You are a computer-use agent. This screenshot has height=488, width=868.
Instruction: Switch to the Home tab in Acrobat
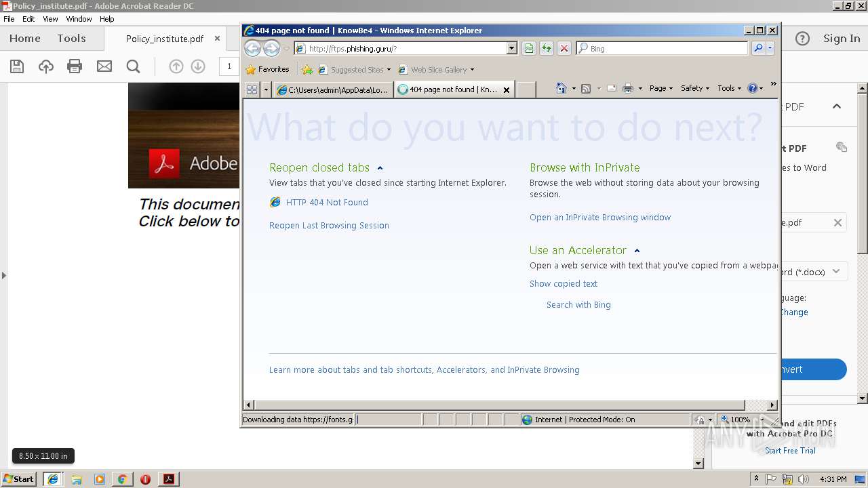25,39
